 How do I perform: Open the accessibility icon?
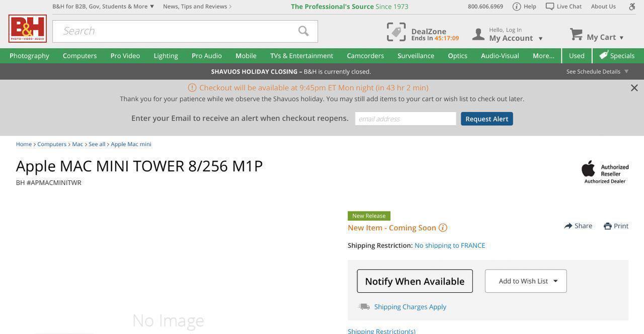tap(632, 7)
